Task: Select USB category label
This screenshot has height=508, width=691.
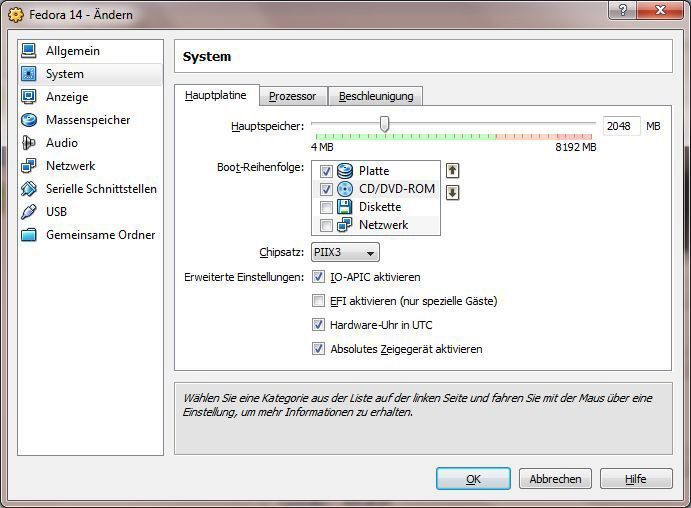Action: (56, 212)
